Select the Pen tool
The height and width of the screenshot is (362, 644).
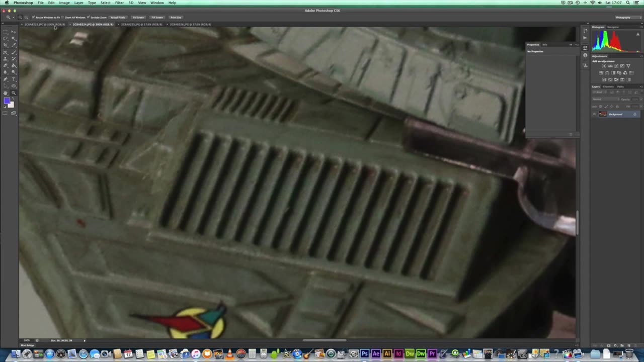tap(5, 79)
